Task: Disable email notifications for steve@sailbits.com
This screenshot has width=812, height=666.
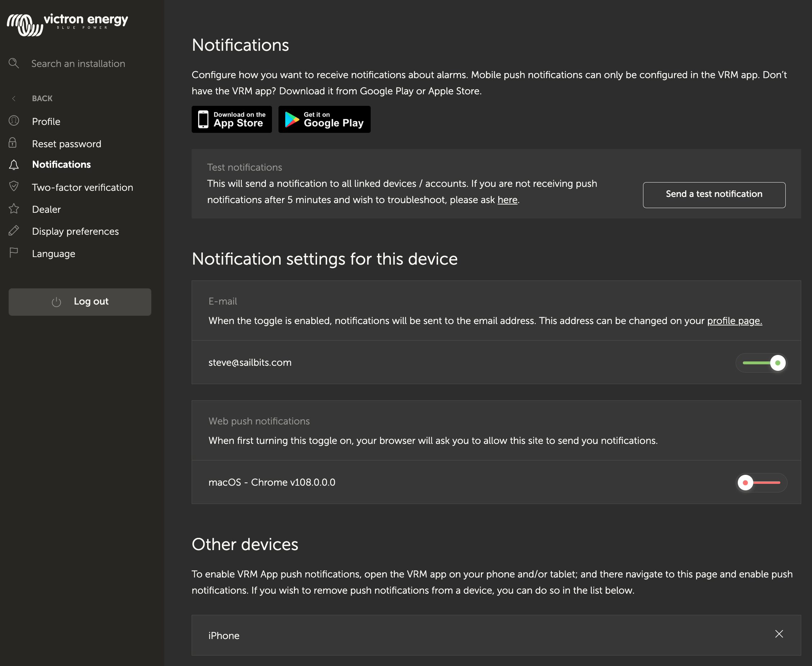Action: [761, 363]
